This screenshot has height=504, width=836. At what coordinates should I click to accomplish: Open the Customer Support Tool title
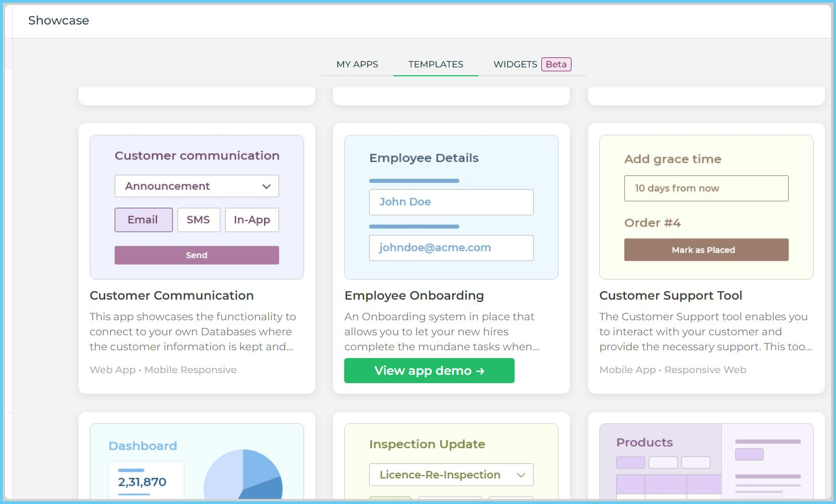(x=671, y=296)
